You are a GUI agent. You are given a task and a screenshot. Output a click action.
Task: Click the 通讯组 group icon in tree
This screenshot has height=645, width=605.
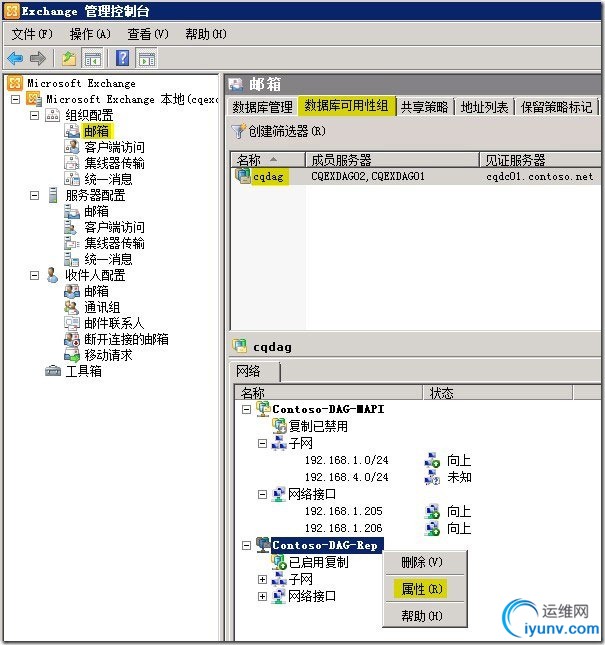pos(72,307)
